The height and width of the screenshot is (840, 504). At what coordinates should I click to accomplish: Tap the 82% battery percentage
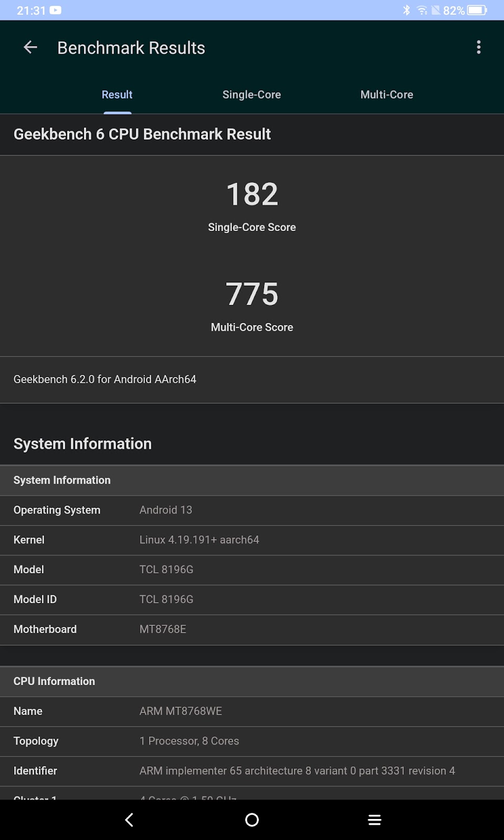454,10
